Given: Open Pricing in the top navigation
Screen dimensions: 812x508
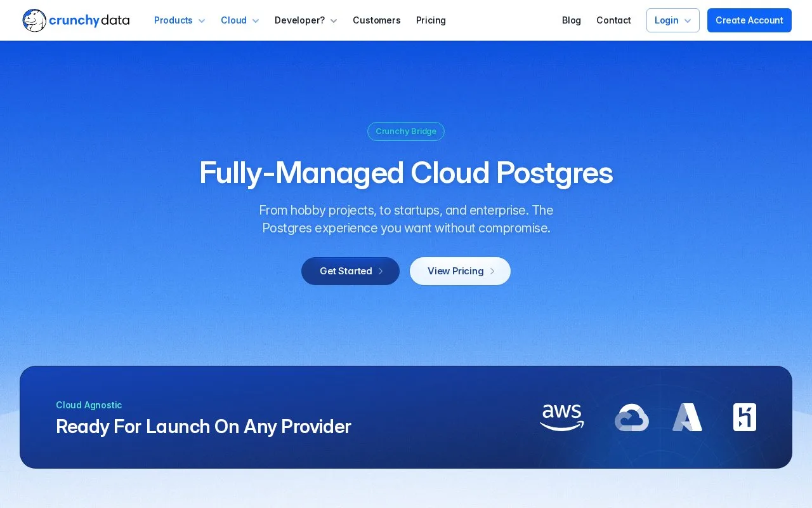Looking at the screenshot, I should [x=431, y=20].
